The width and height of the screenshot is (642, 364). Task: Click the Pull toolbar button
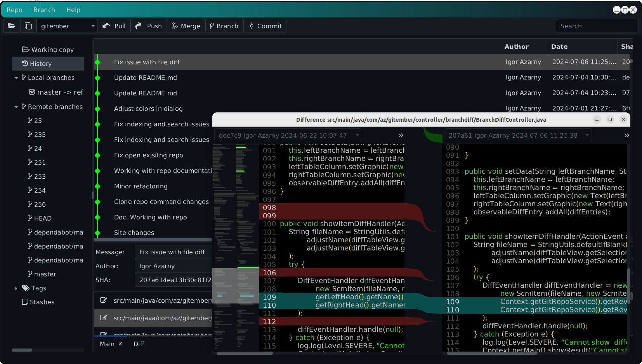114,26
